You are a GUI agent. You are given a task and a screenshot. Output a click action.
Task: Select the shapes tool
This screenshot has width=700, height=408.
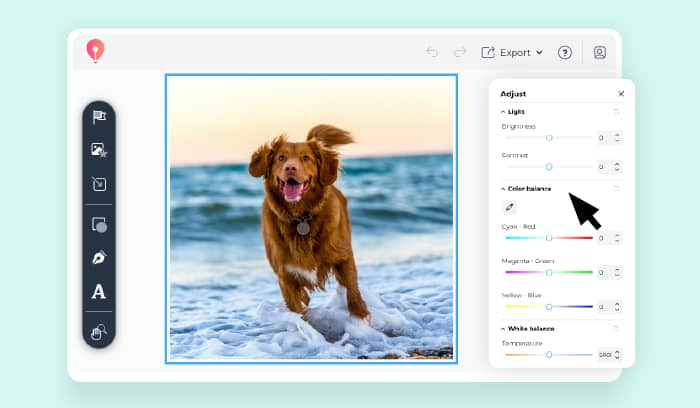tap(99, 225)
